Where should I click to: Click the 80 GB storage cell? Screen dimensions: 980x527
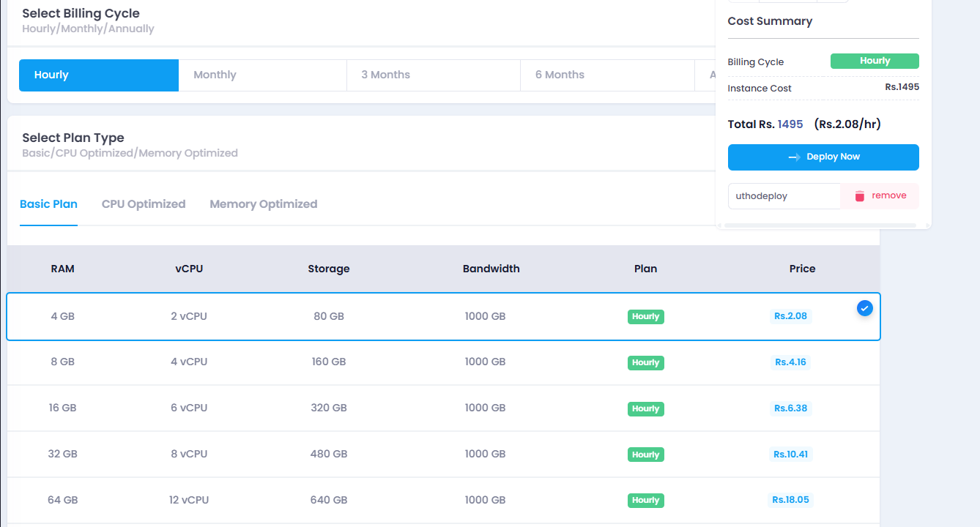[329, 317]
